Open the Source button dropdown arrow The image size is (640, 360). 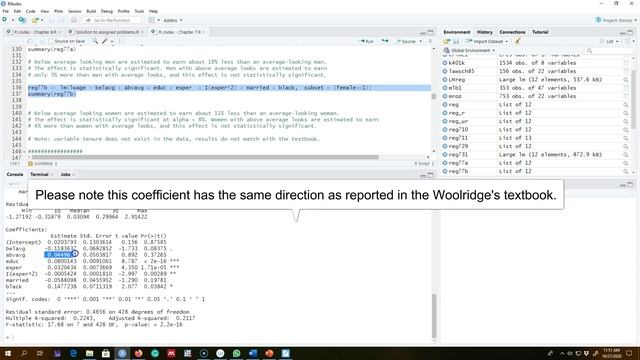420,41
